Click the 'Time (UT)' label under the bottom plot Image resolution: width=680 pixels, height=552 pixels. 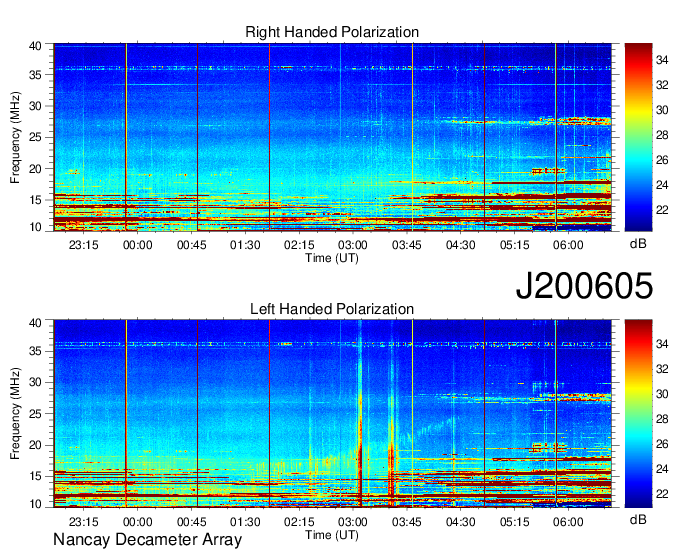332,535
